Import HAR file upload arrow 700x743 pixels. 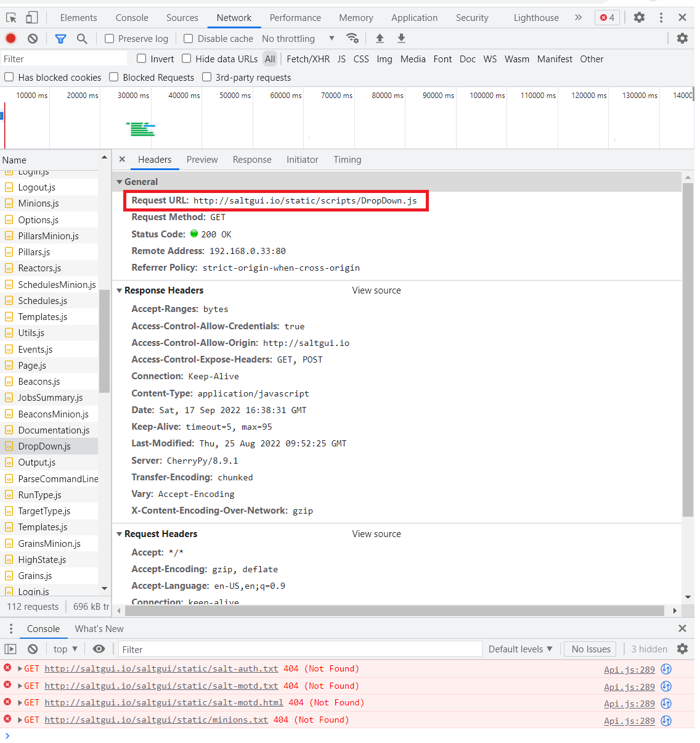tap(380, 38)
